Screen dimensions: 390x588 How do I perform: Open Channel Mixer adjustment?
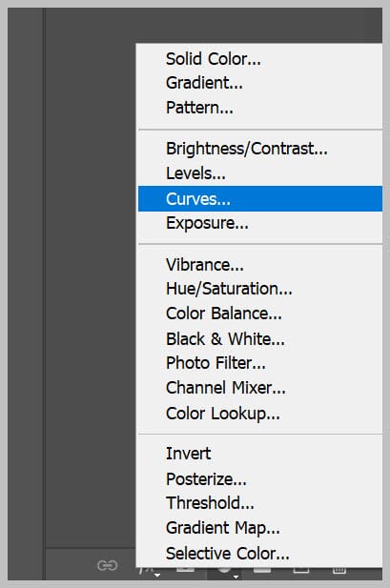259,388
